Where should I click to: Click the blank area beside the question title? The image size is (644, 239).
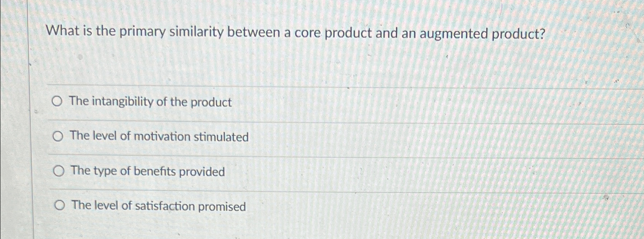point(593,33)
